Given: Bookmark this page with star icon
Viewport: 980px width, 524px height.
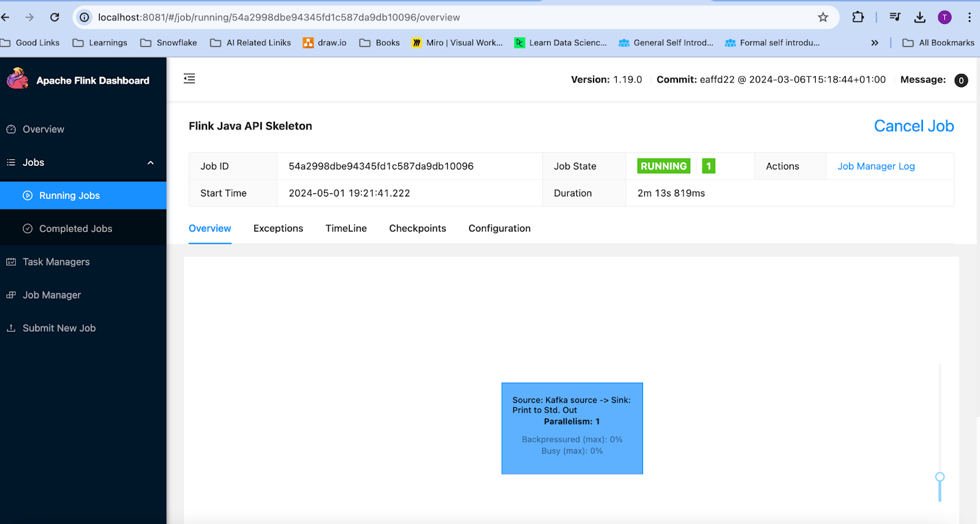Looking at the screenshot, I should [x=823, y=17].
